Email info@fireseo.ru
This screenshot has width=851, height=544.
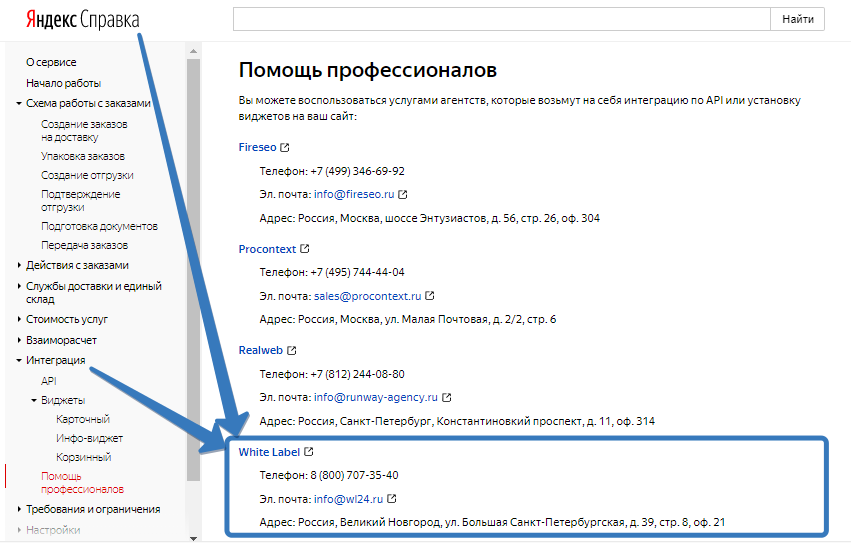(x=354, y=194)
